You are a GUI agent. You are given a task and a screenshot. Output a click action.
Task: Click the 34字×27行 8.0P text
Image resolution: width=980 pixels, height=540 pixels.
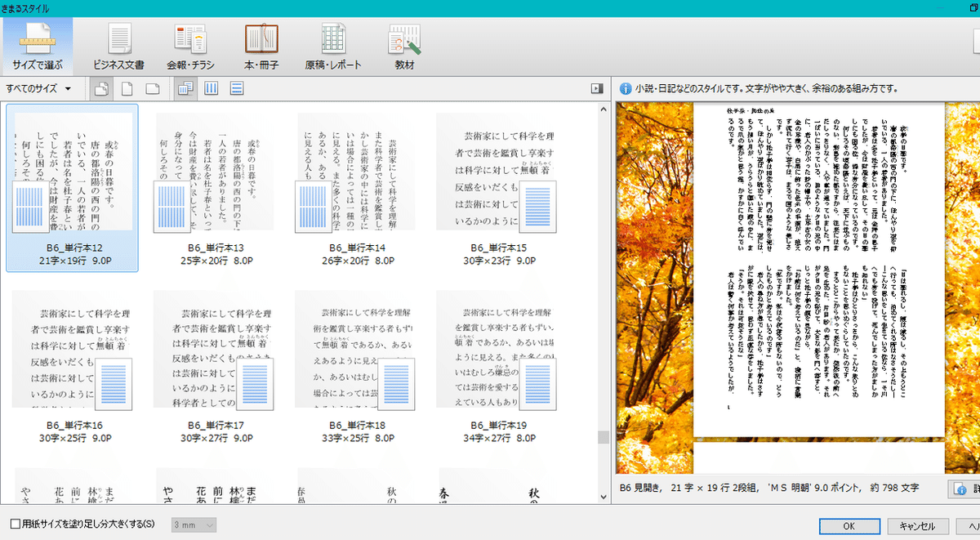499,439
